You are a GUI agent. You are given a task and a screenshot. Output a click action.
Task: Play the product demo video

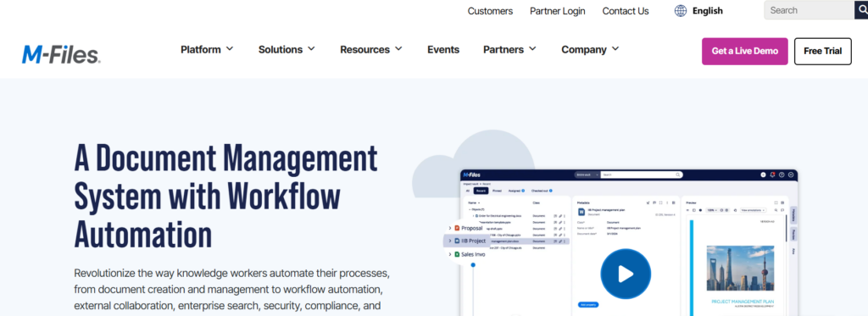click(626, 274)
